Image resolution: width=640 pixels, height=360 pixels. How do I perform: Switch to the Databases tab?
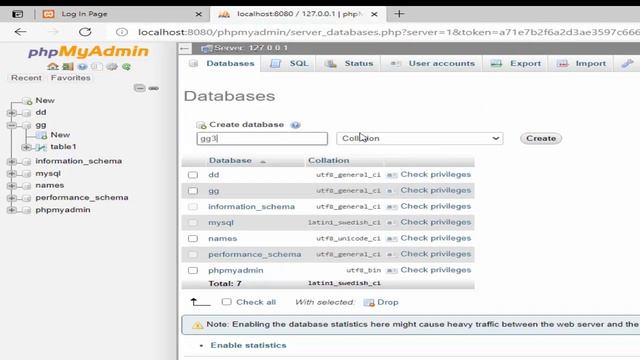click(x=222, y=63)
